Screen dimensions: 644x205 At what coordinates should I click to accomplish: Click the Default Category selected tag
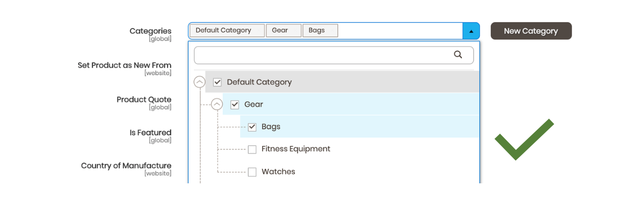tap(227, 31)
